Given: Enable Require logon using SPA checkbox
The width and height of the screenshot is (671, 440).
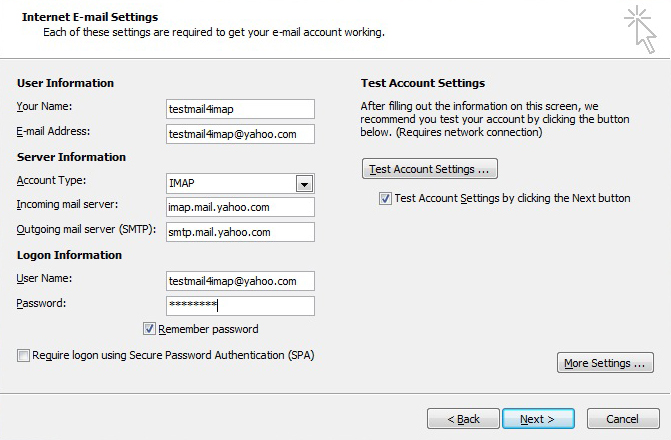Looking at the screenshot, I should click(x=23, y=355).
